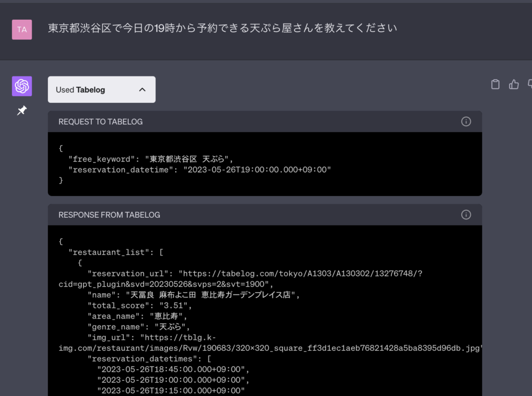Collapse the Used Tabelog plugin panel
The height and width of the screenshot is (396, 532).
pyautogui.click(x=101, y=89)
